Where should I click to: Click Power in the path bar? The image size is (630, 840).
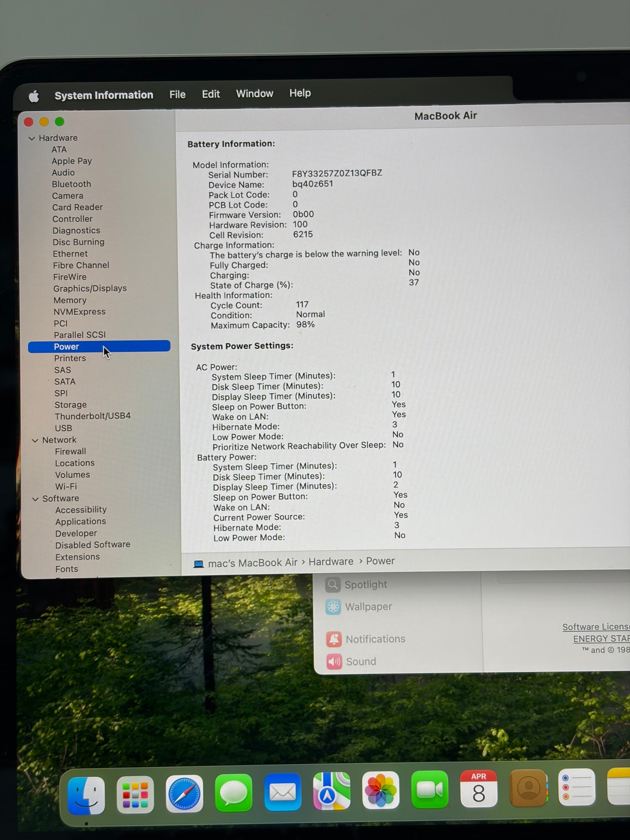380,561
